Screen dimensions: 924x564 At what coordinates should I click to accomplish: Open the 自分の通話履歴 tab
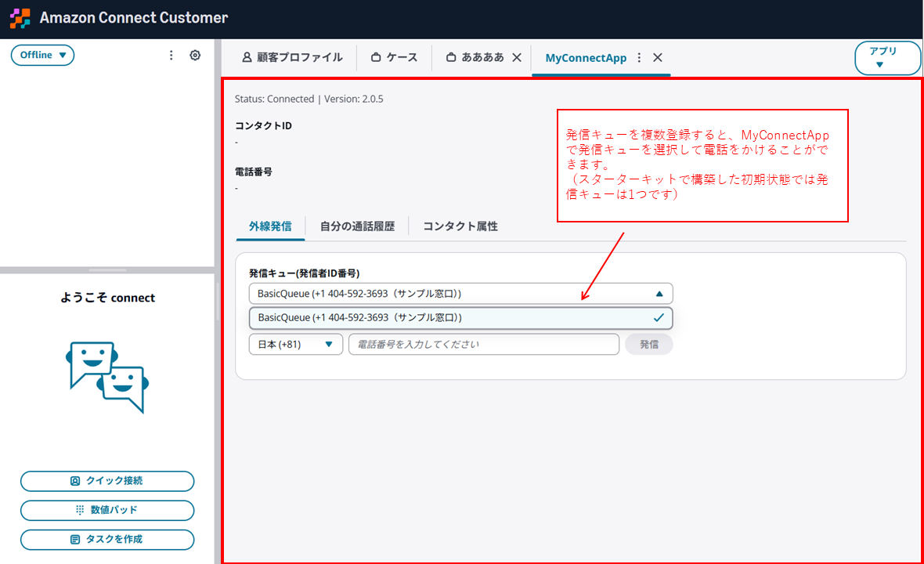click(x=357, y=226)
